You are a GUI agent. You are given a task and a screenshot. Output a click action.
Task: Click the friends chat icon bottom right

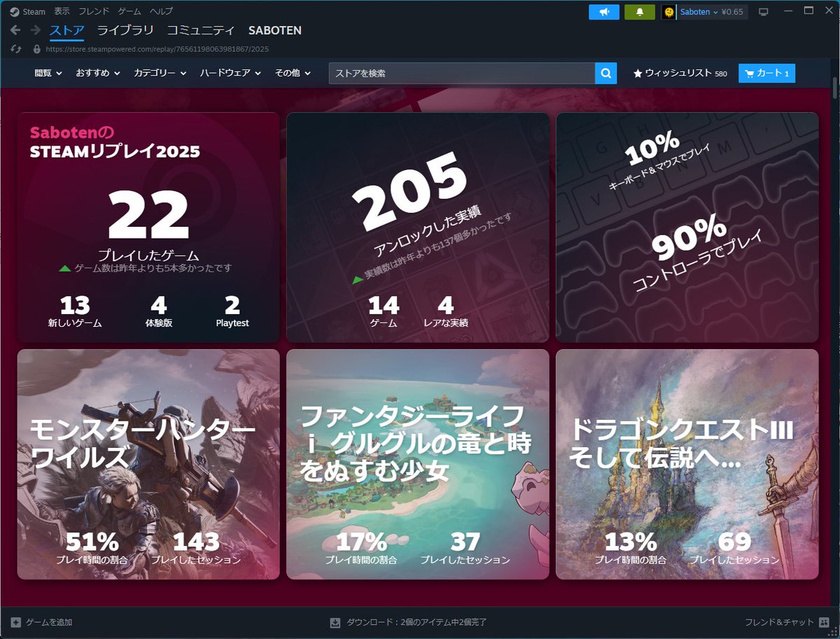tap(823, 622)
